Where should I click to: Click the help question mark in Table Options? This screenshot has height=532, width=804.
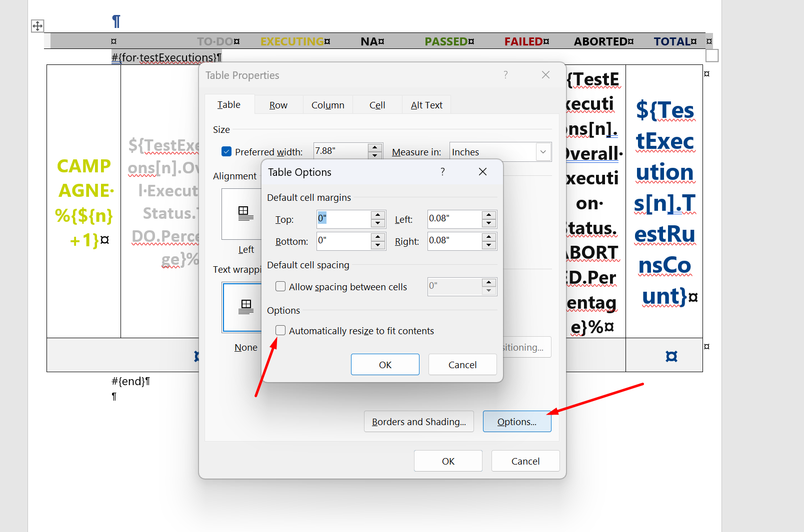pyautogui.click(x=442, y=172)
